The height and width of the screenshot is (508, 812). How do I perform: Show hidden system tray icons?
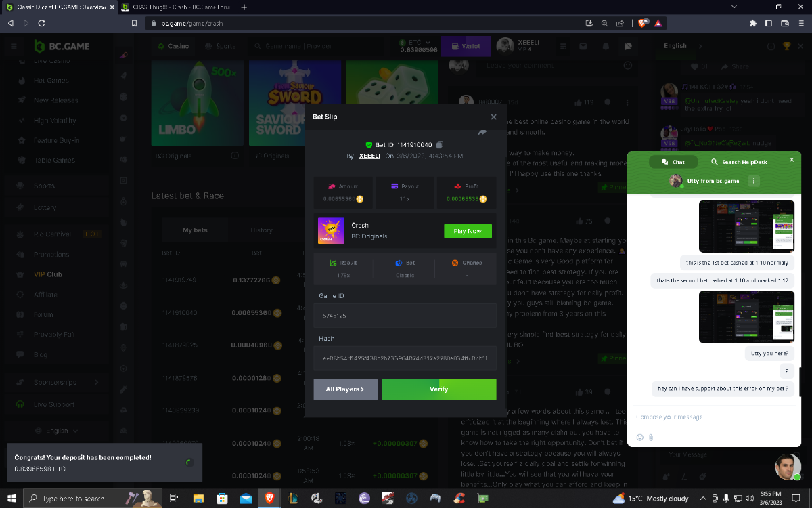[x=701, y=499]
